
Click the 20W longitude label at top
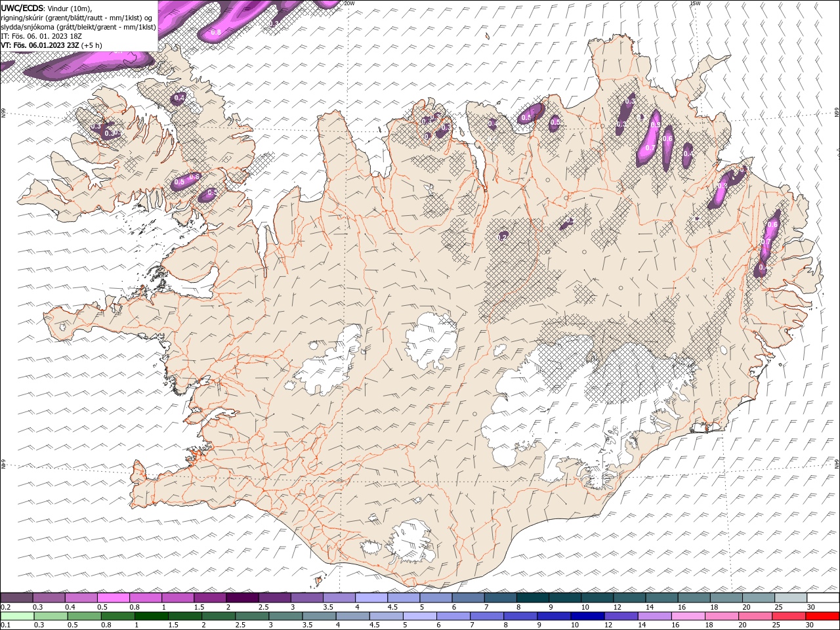pyautogui.click(x=349, y=3)
